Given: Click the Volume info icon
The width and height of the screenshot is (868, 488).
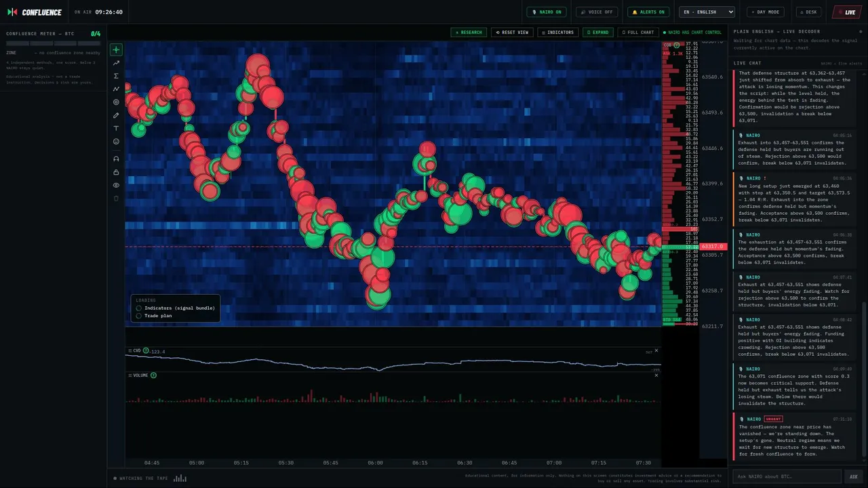Looking at the screenshot, I should (x=153, y=375).
